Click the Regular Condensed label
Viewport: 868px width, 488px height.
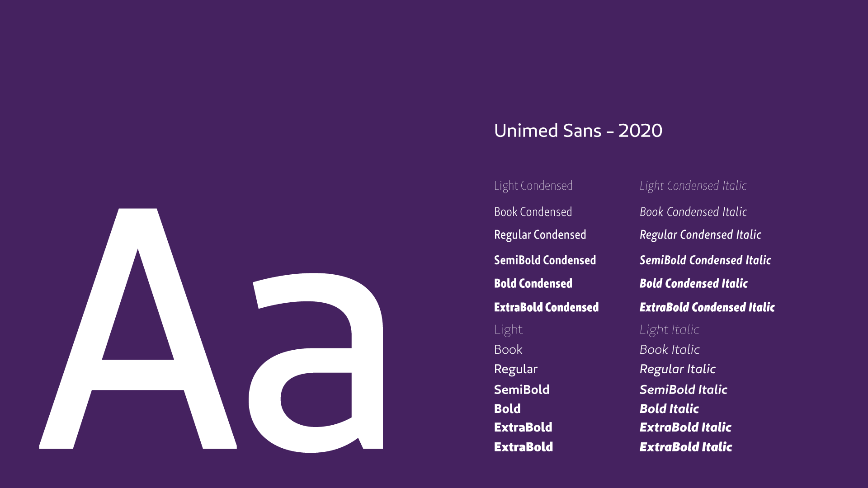point(540,235)
